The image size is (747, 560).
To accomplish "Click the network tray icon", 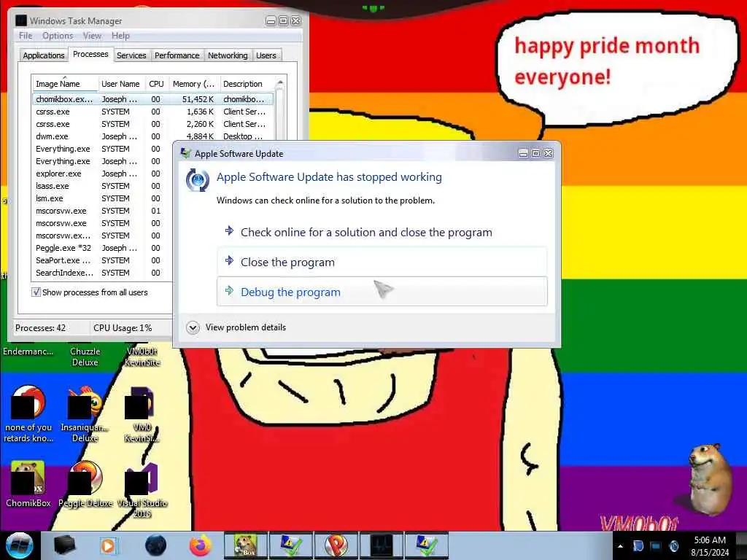I will tap(656, 546).
